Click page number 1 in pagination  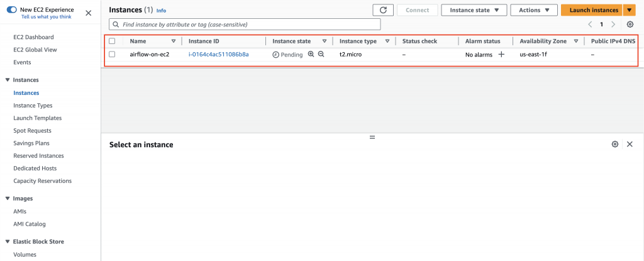[602, 25]
